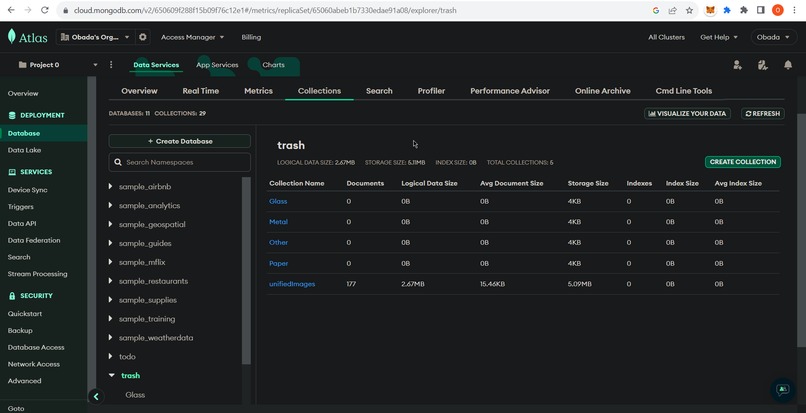Click browser back arrow
This screenshot has width=806, height=413.
(x=11, y=10)
